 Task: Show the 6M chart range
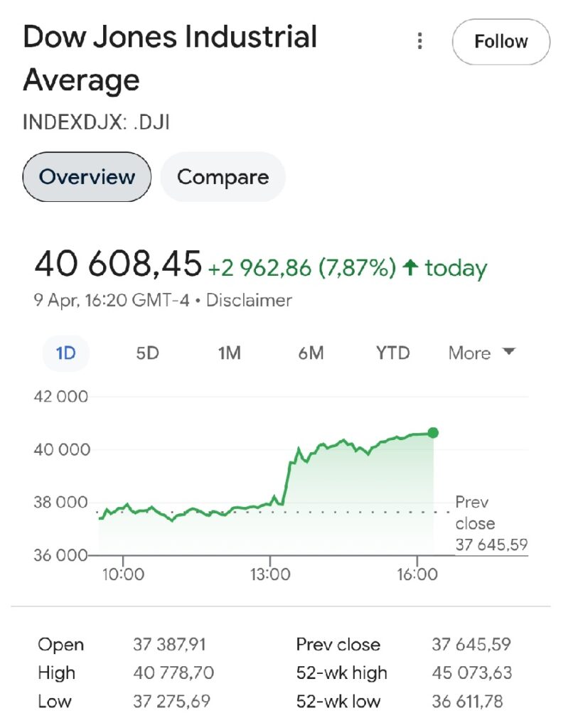(x=311, y=353)
